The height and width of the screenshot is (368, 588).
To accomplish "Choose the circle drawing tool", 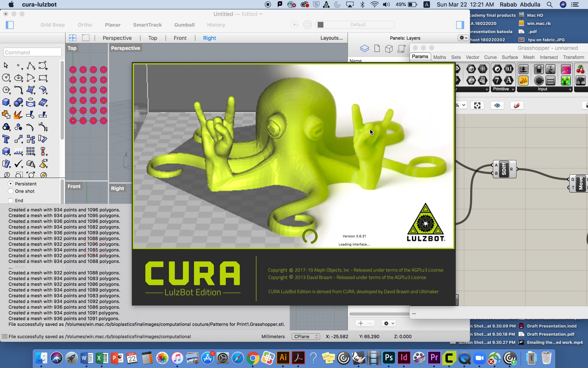I will (6, 78).
